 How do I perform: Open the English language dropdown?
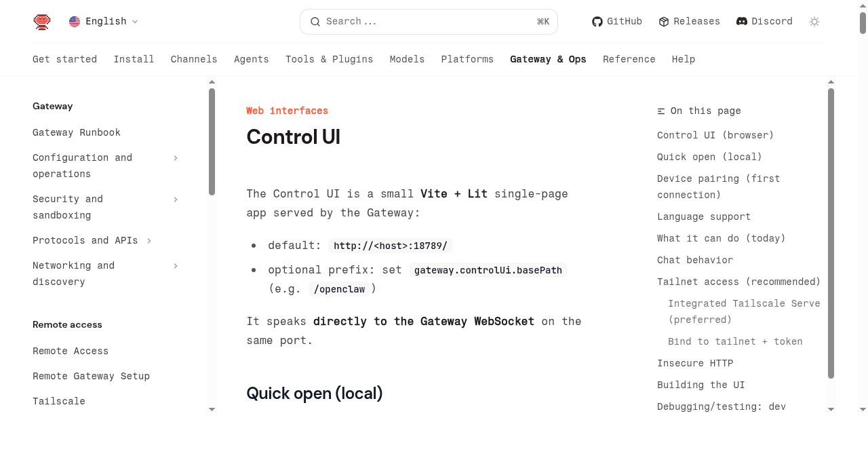(x=105, y=21)
